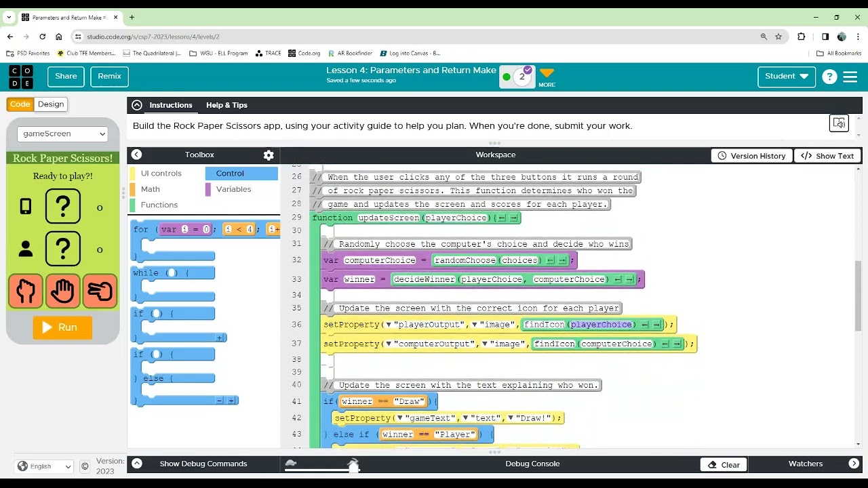Collapse the instructions panel arrow icon
This screenshot has width=868, height=488.
[x=137, y=105]
